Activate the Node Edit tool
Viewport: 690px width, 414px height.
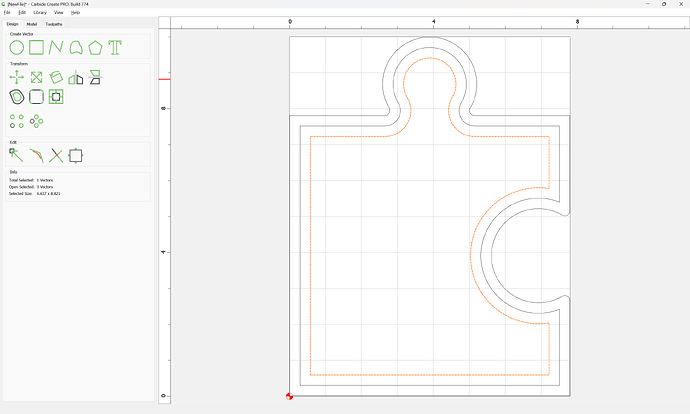[x=17, y=155]
